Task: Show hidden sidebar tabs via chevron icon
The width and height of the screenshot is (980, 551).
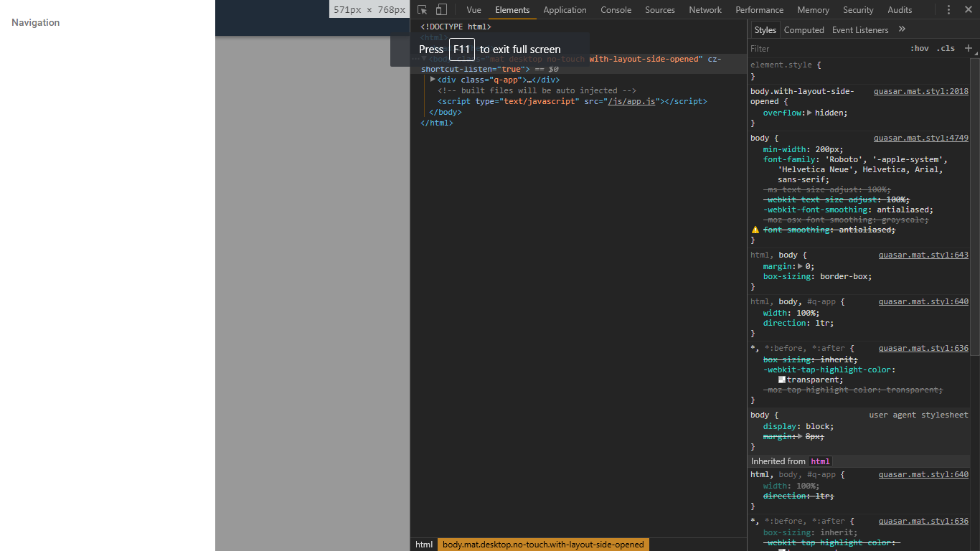Action: pos(901,29)
